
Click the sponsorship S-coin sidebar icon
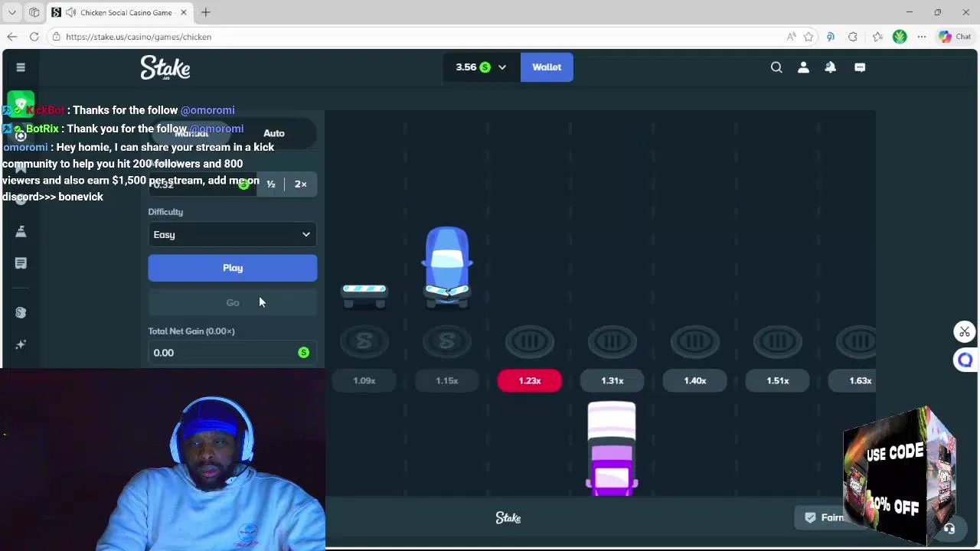(21, 312)
